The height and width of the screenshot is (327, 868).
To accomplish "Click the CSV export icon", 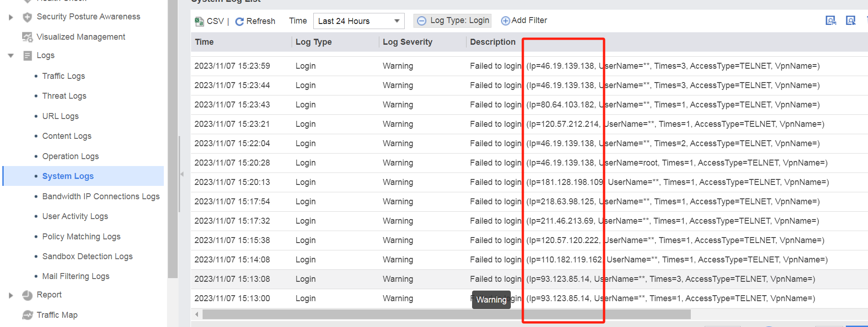I will [x=199, y=21].
